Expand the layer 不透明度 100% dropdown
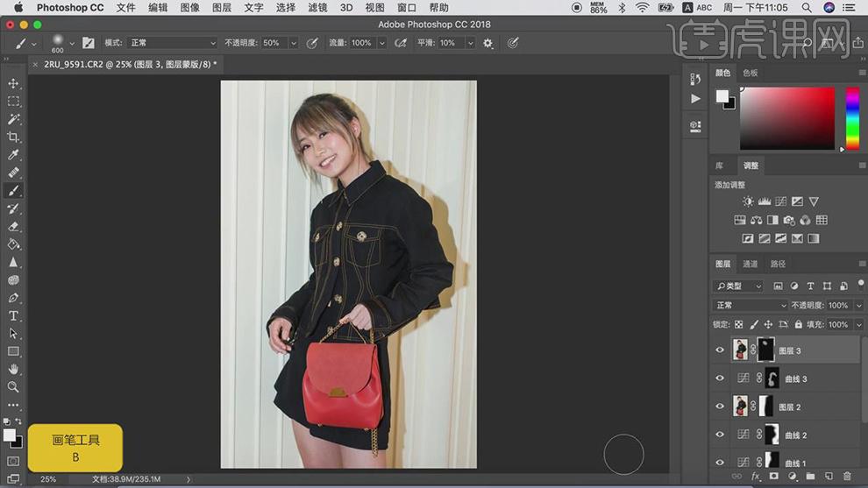The image size is (868, 488). click(x=859, y=306)
